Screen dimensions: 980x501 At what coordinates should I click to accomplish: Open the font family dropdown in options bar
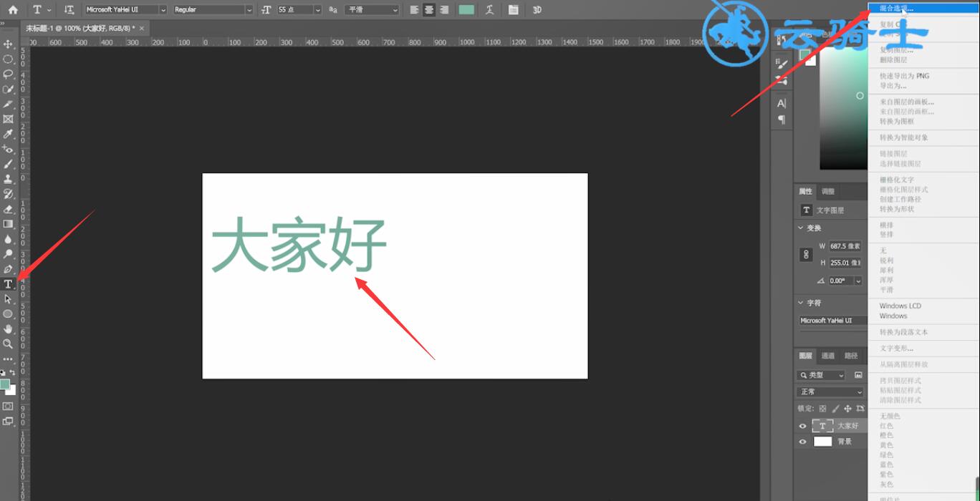pyautogui.click(x=163, y=10)
